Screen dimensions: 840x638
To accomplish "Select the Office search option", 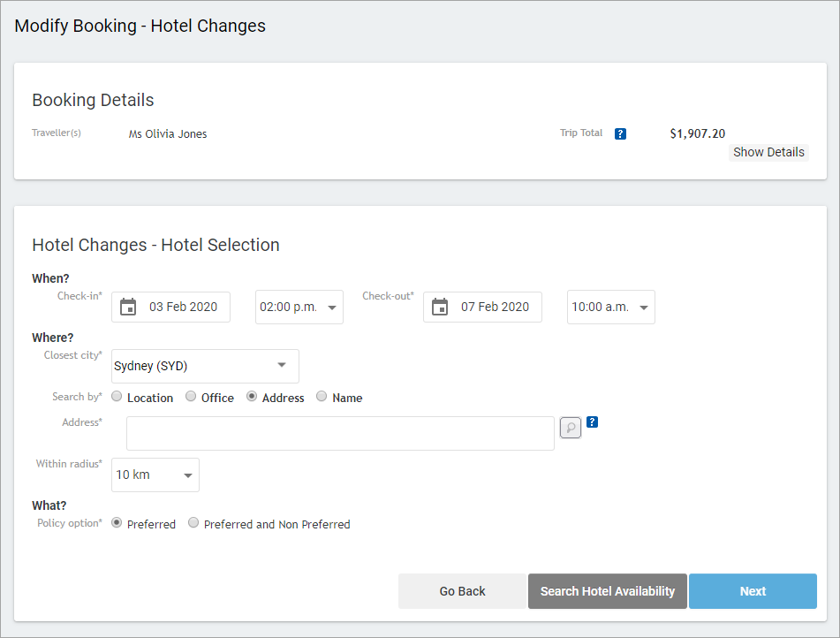I will tap(190, 396).
